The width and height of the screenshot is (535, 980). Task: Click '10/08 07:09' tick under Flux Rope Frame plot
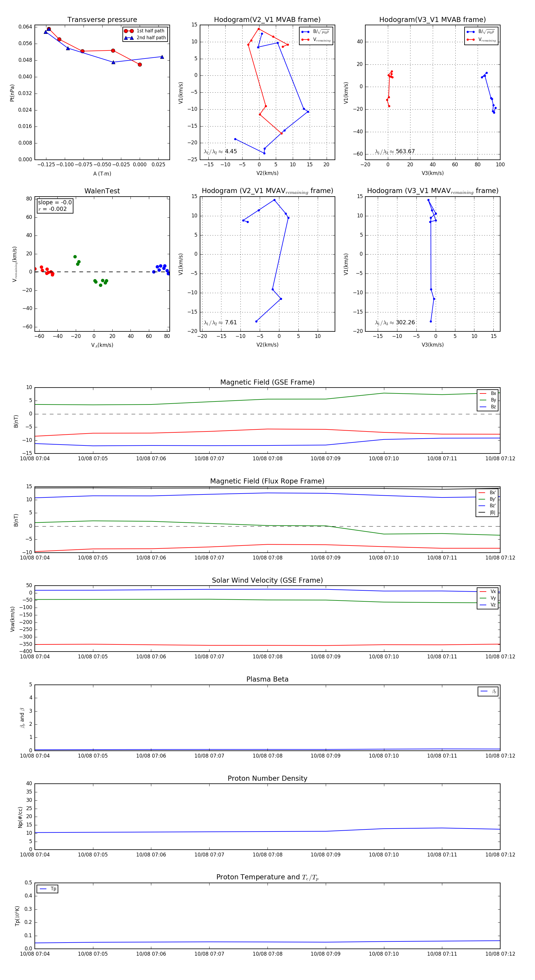pos(325,558)
